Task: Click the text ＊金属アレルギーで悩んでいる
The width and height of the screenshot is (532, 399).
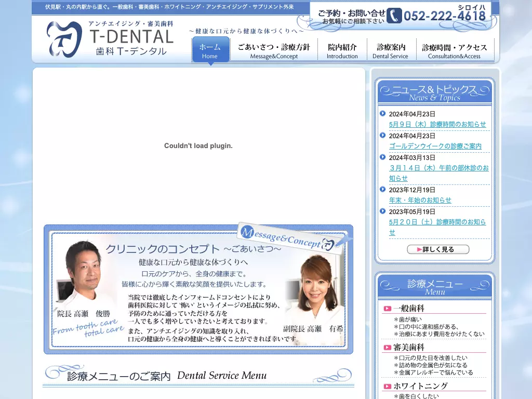Action: (x=433, y=373)
